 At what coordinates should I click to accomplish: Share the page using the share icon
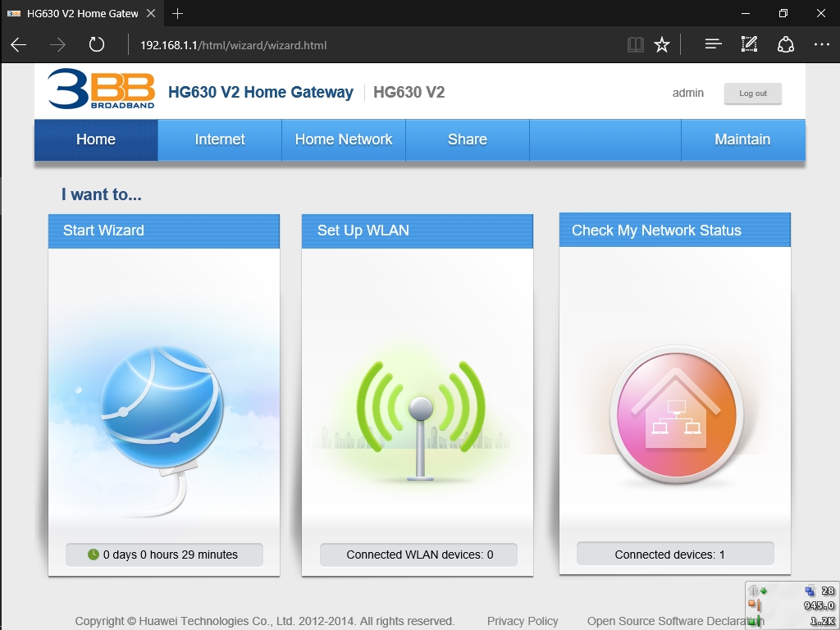785,45
